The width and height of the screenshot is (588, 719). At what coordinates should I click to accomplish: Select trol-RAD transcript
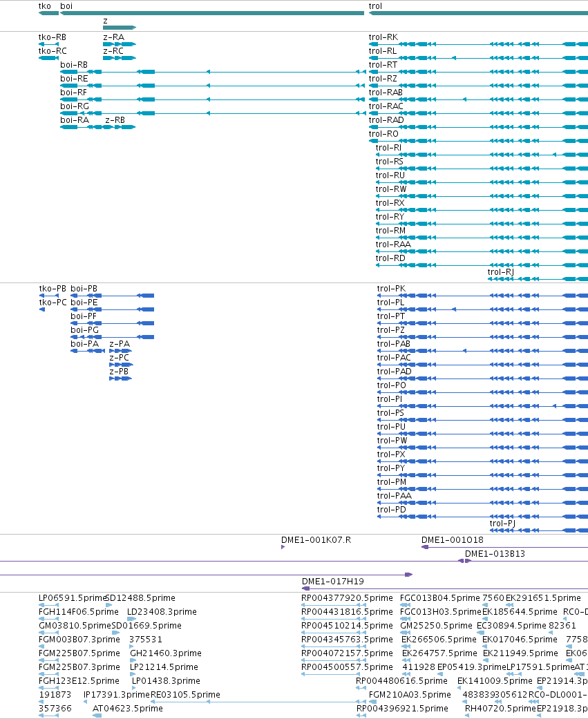point(386,119)
